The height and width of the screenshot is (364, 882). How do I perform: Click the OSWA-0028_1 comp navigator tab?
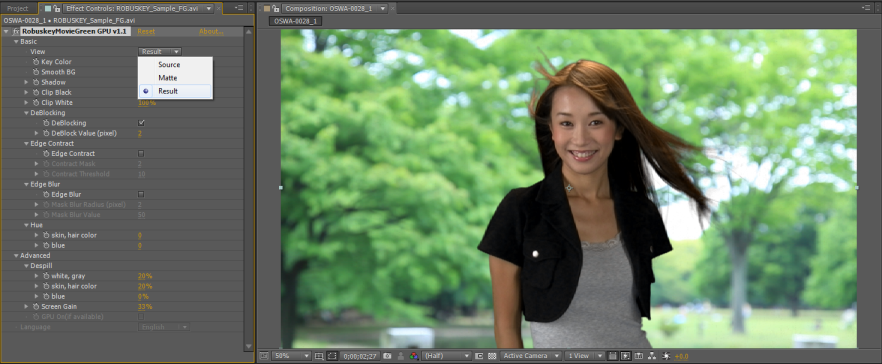295,21
